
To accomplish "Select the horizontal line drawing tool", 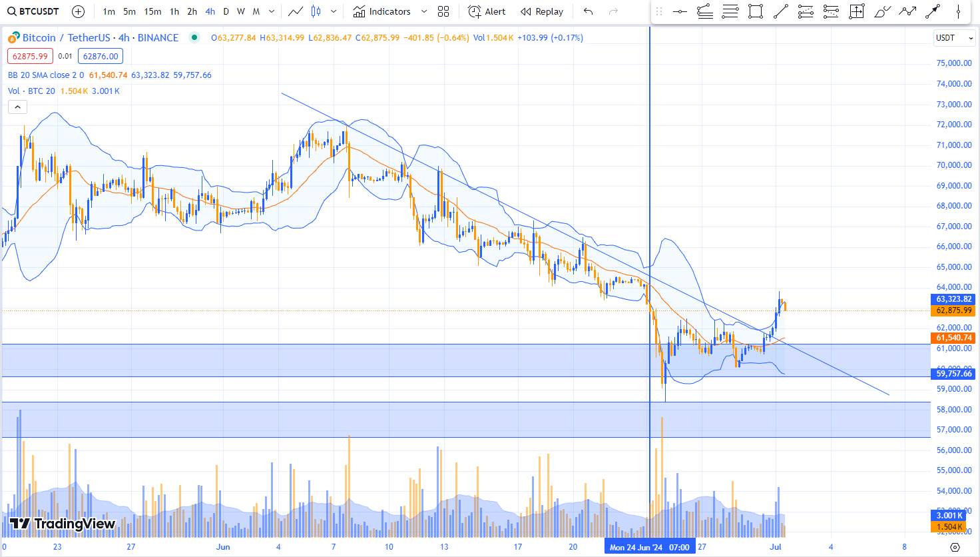I will (680, 11).
